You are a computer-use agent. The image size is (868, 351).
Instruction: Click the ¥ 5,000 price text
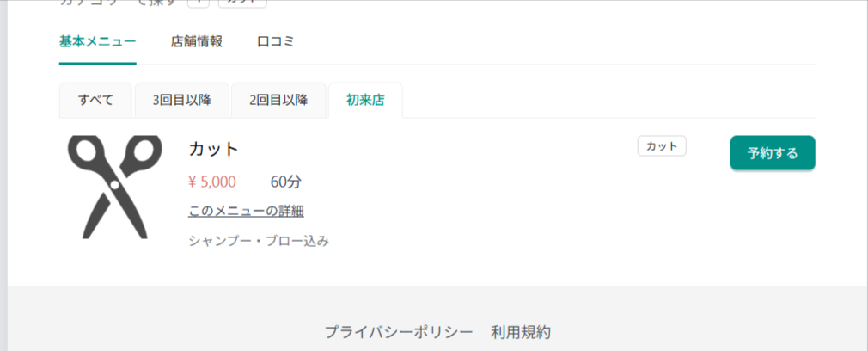pos(211,182)
